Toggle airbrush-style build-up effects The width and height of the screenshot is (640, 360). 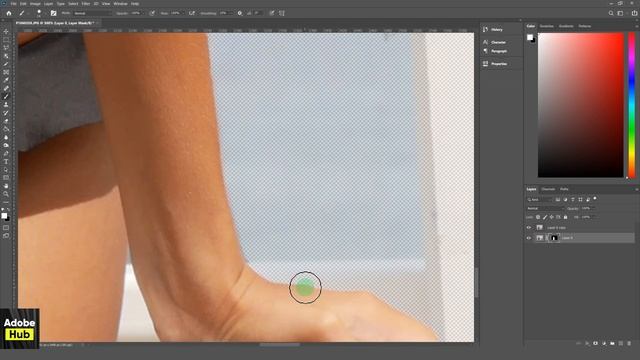tap(192, 13)
